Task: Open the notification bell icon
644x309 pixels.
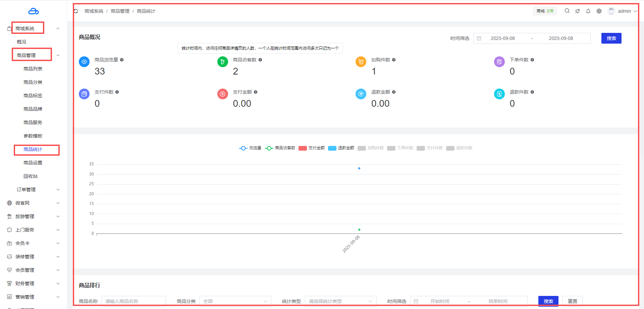Action: pos(588,11)
